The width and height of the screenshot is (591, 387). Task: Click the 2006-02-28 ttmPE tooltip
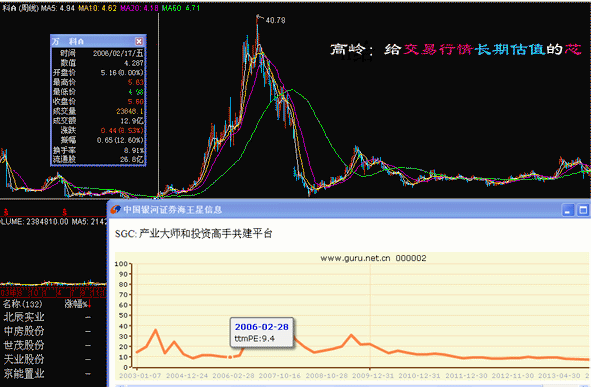point(262,332)
